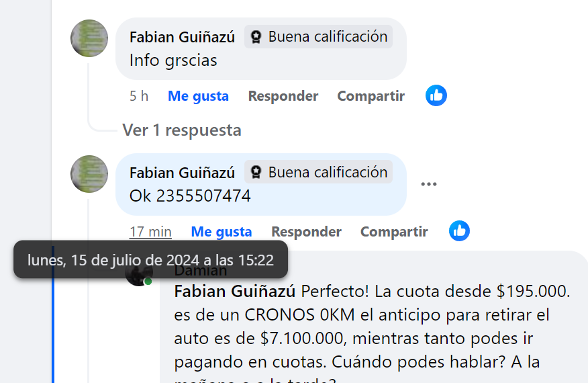Open the "17 min" timestamp link

pyautogui.click(x=150, y=232)
